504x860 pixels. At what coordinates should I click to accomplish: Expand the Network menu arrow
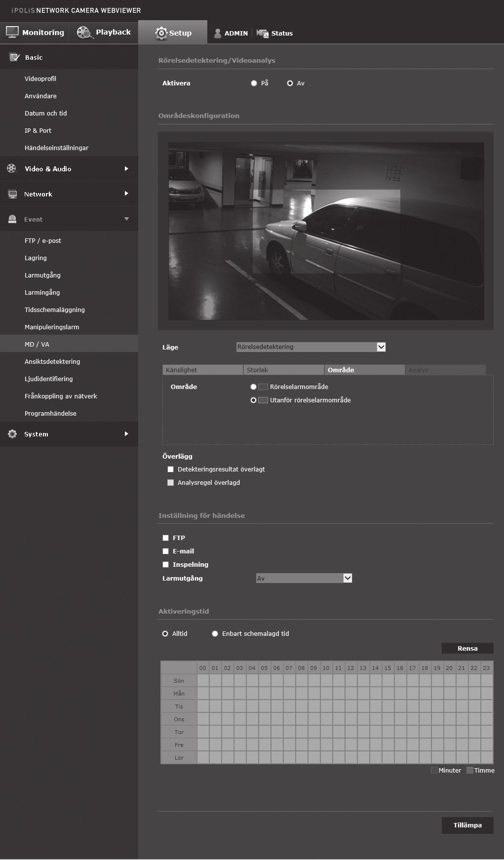tap(126, 194)
